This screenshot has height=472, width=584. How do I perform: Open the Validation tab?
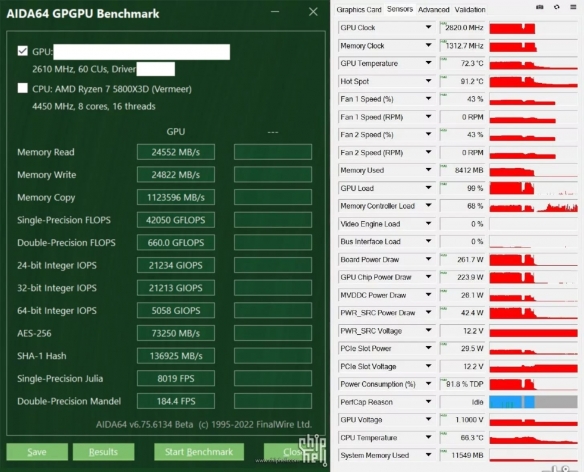tap(470, 10)
